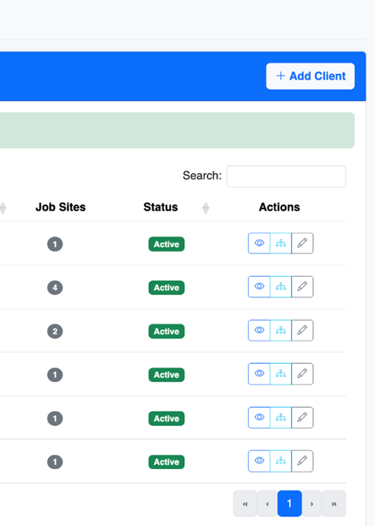Go to the first page of results

pyautogui.click(x=245, y=504)
